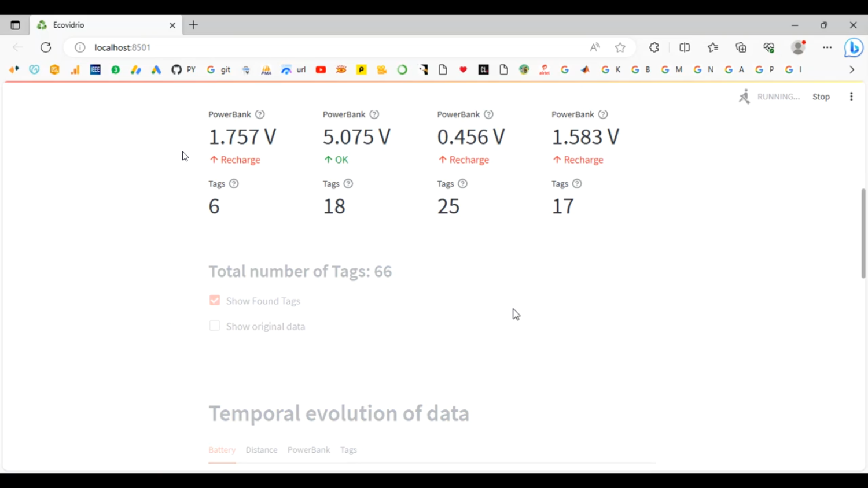Click help icon beside Tags value 18
This screenshot has width=868, height=488.
348,184
